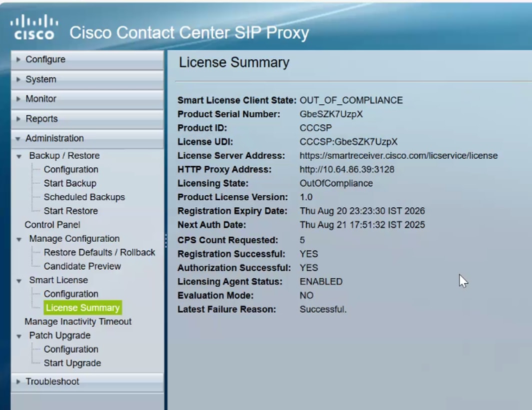This screenshot has width=532, height=410.
Task: Collapse the Backup / Restore tree arrow
Action: click(x=19, y=156)
